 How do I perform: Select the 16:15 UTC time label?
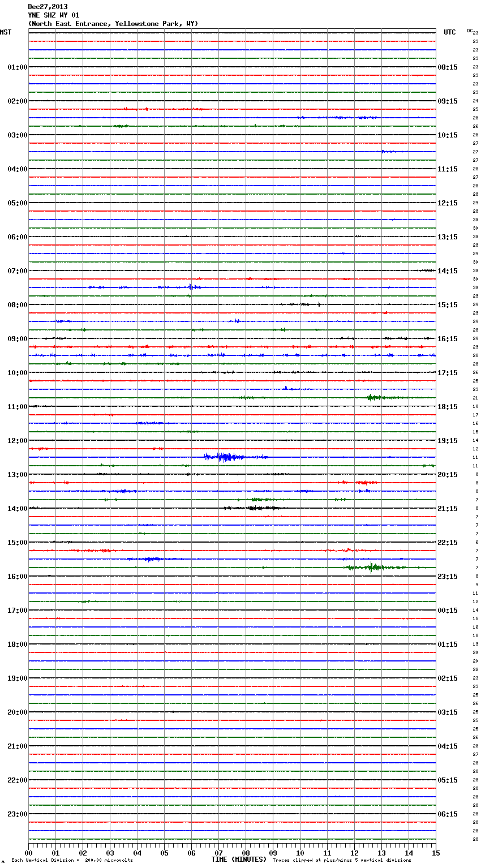[x=448, y=339]
